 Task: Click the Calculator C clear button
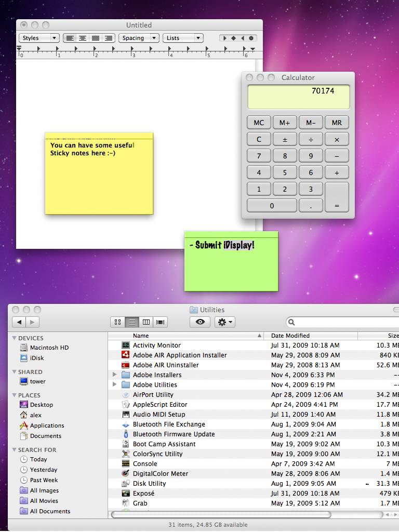[259, 139]
